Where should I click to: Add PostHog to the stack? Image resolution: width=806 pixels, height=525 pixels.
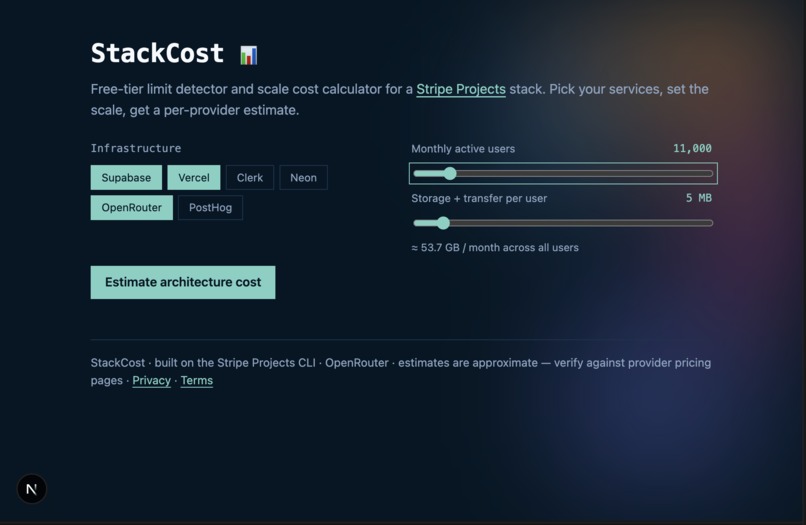point(210,208)
